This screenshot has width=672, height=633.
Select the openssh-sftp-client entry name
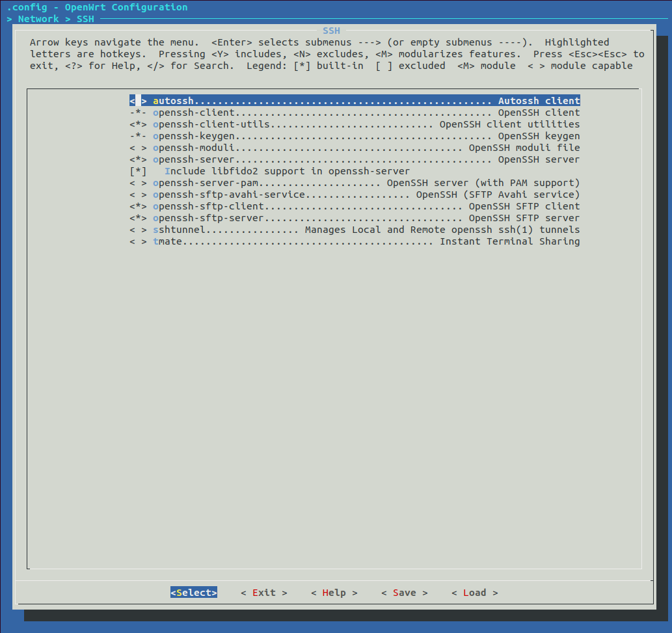208,207
